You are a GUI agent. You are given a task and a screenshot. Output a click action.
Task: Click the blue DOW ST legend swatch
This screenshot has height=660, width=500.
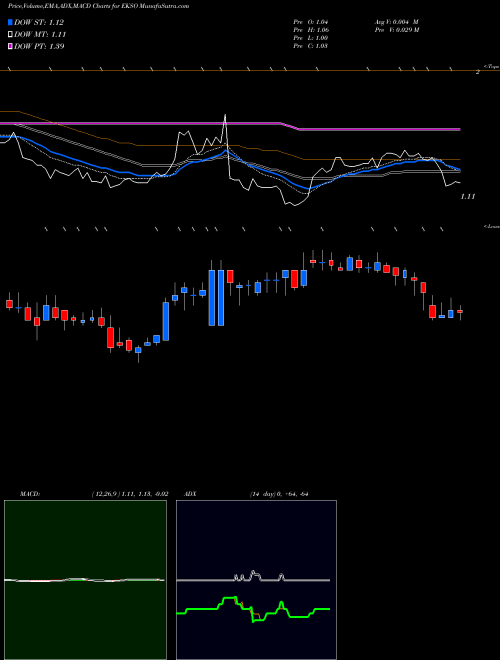10,22
